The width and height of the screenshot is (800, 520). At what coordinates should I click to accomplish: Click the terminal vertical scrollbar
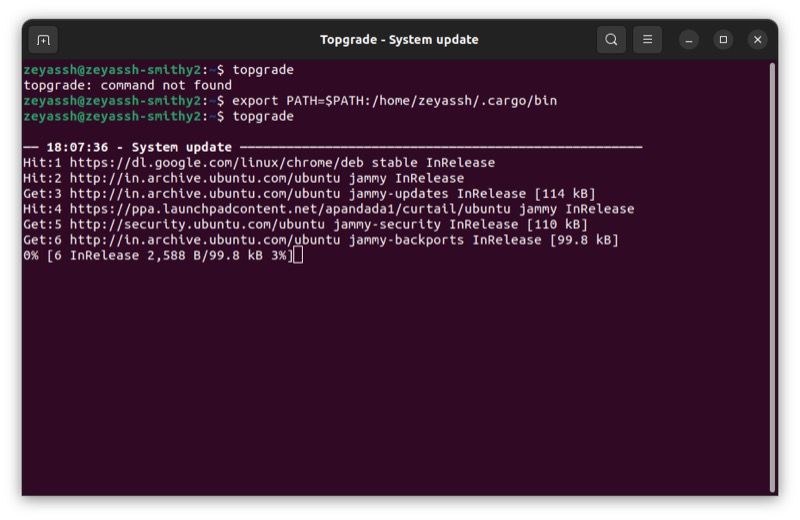point(773,278)
